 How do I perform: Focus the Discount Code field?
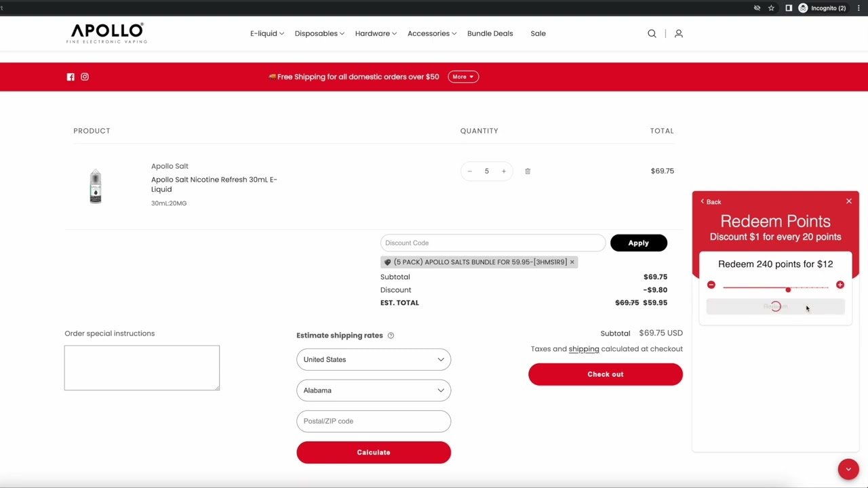(x=493, y=243)
